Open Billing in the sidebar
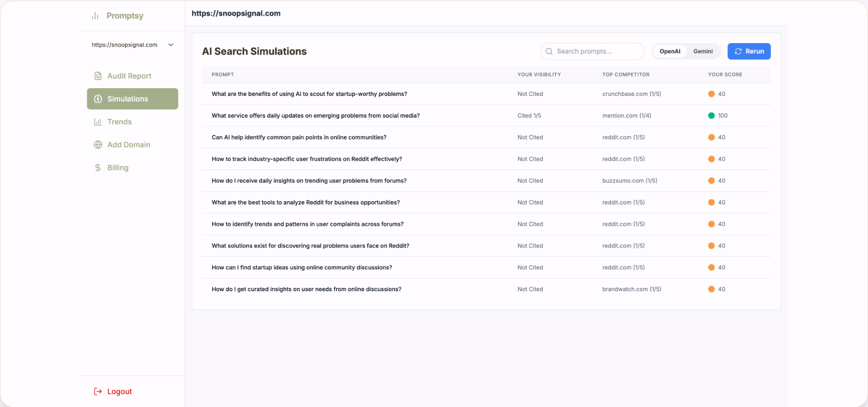This screenshot has width=868, height=407. click(132, 168)
